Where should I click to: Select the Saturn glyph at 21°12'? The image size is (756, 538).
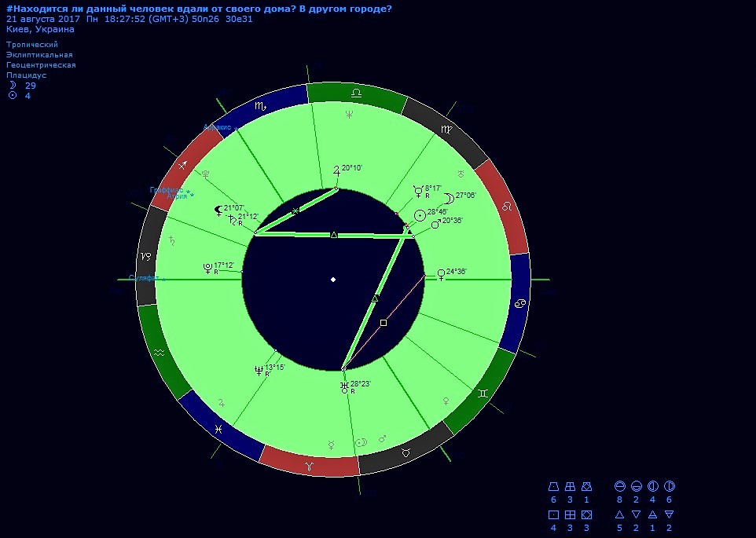(x=233, y=220)
